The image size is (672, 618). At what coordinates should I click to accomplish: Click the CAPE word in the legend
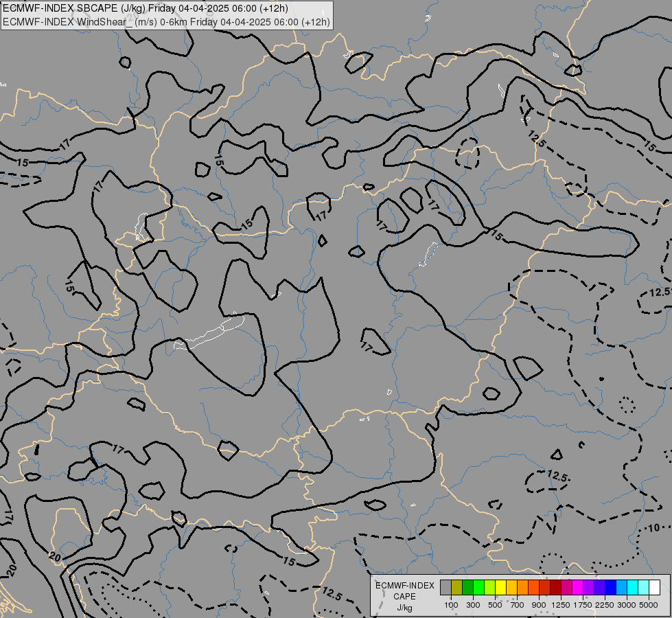tap(404, 597)
